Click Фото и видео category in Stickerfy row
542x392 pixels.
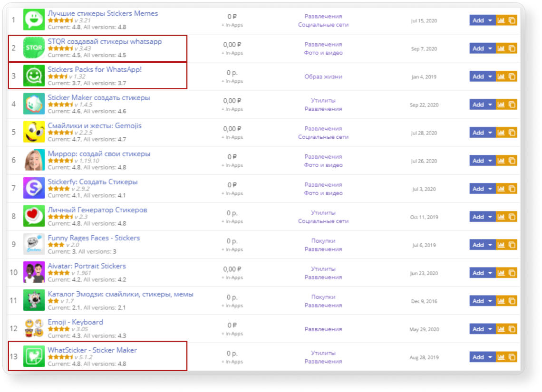[x=323, y=193]
